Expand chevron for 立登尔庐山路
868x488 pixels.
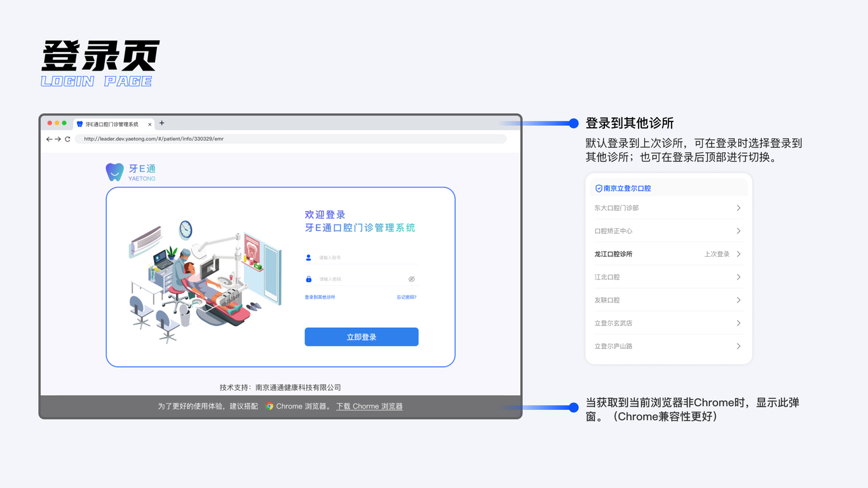[738, 346]
